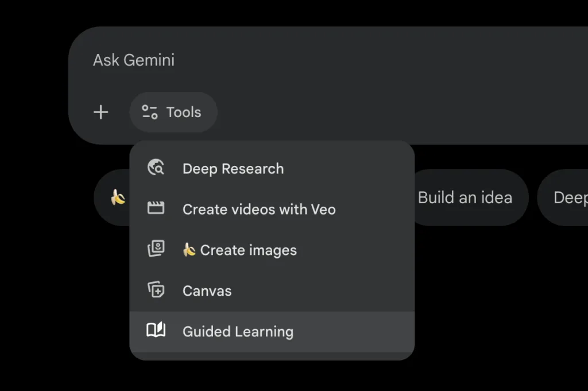Pick Create videos with Veo
Image resolution: width=588 pixels, height=391 pixels.
[259, 209]
